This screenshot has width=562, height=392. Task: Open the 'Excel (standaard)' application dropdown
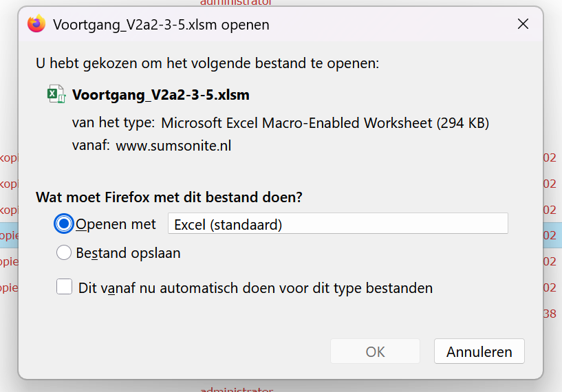click(338, 224)
